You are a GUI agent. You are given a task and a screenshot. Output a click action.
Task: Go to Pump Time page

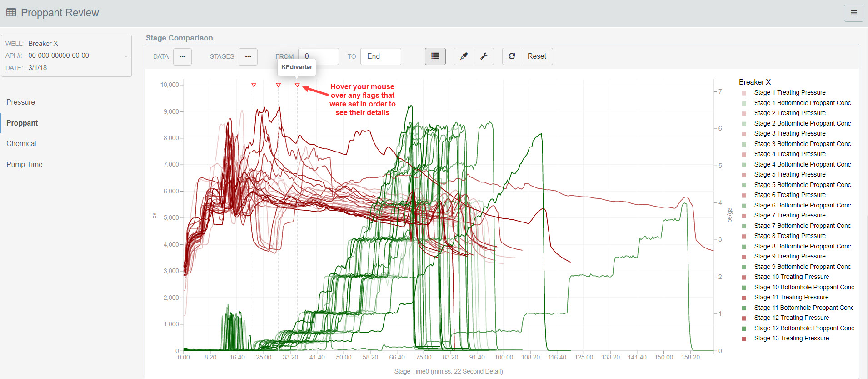[25, 165]
